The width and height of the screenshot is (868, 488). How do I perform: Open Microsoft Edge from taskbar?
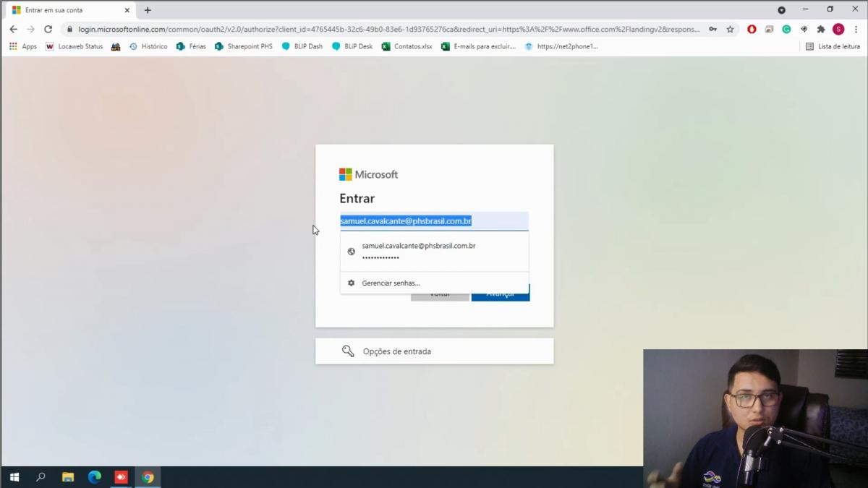[x=95, y=477]
